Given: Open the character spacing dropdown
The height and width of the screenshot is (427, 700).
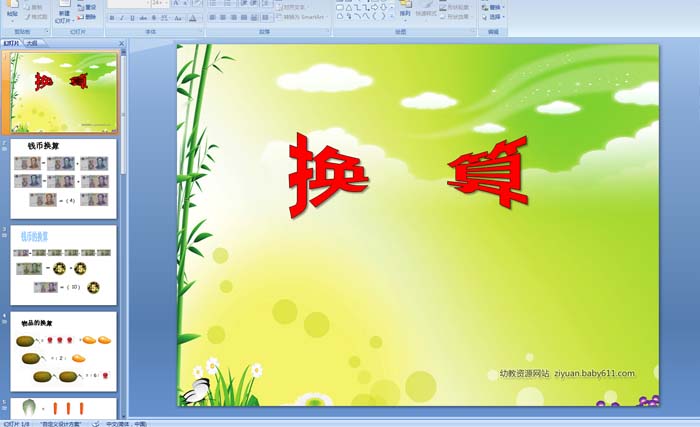Looking at the screenshot, I should click(x=165, y=18).
